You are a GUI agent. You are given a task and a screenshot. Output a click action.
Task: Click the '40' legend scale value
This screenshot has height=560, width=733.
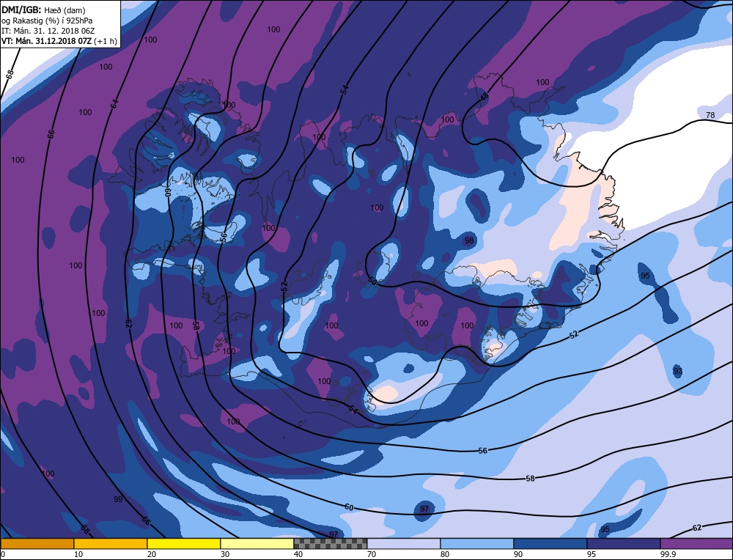click(298, 554)
